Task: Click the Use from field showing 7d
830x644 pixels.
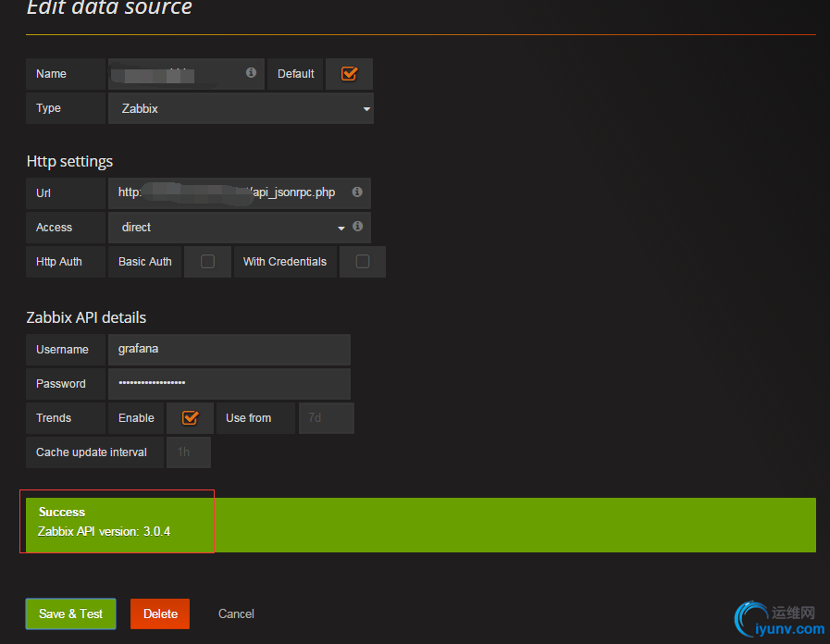Action: 327,418
